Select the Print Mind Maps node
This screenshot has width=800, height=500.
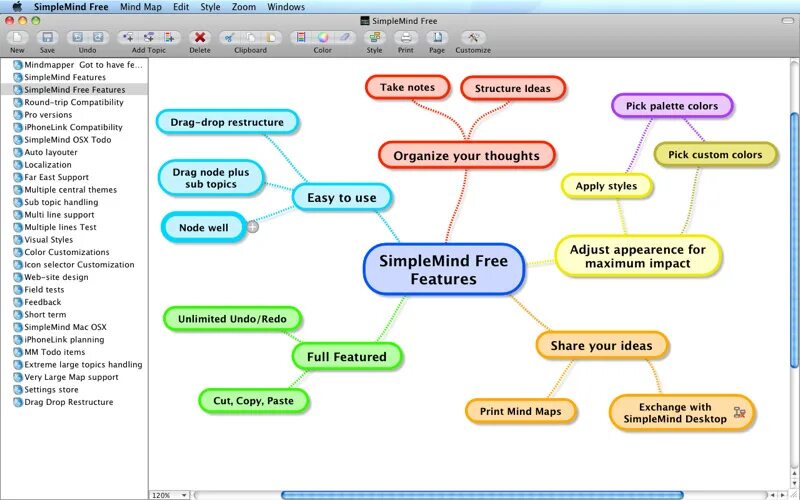click(520, 411)
